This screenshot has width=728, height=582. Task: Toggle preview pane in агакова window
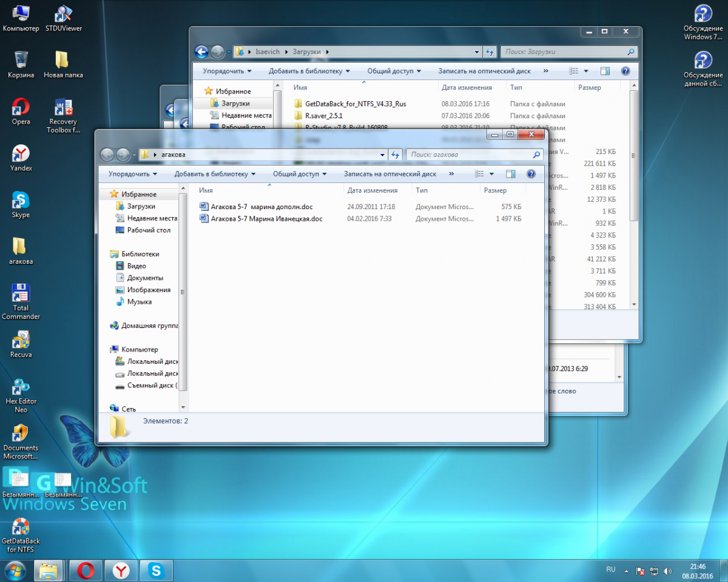[x=510, y=174]
